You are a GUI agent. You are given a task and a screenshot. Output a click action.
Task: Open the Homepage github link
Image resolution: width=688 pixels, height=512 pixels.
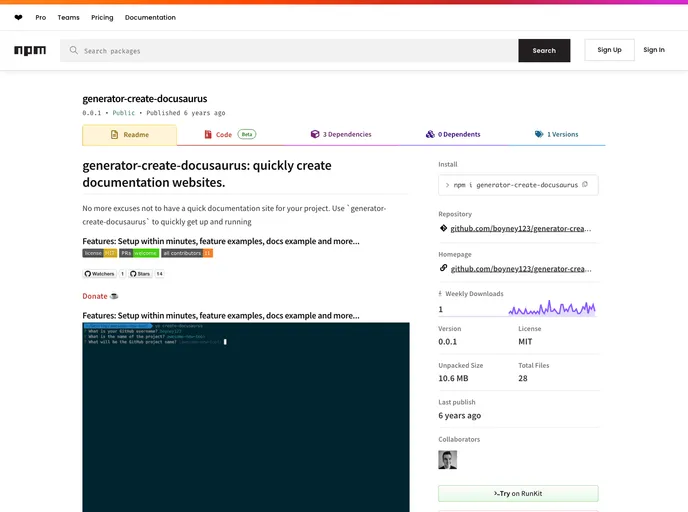(x=521, y=269)
